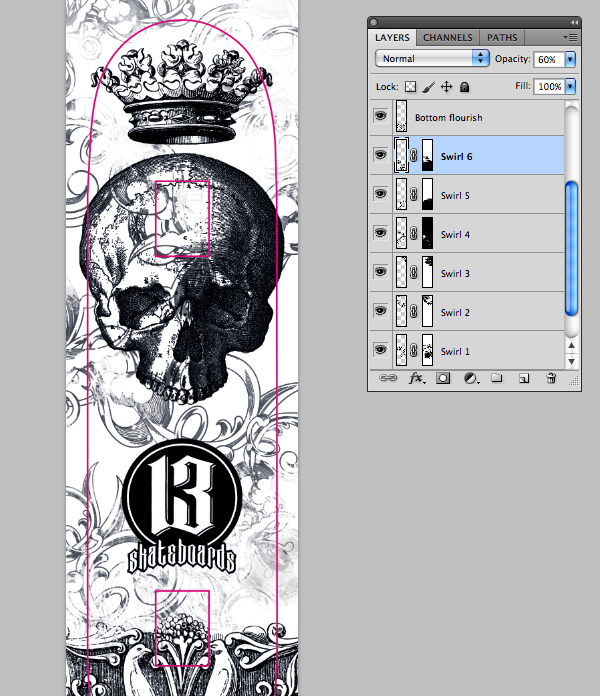Hide the Swirl 4 layer

point(380,233)
